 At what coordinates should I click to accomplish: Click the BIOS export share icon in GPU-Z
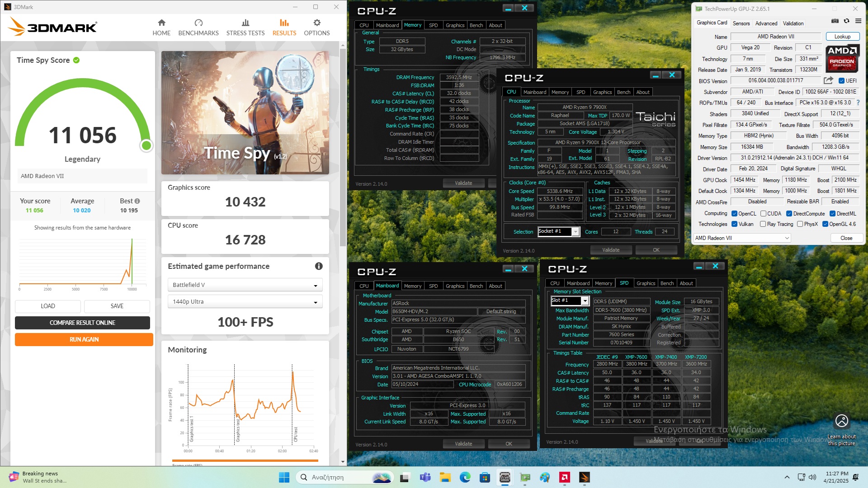point(828,80)
